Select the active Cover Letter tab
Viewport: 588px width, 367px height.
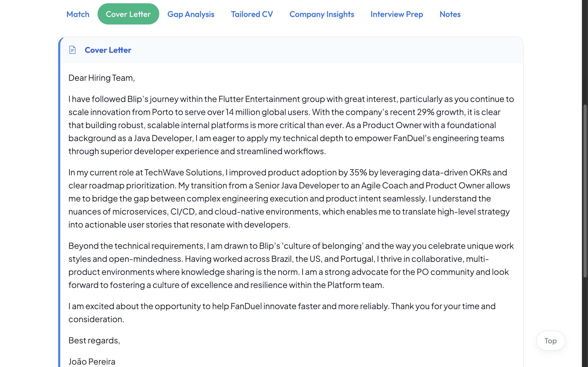point(128,14)
